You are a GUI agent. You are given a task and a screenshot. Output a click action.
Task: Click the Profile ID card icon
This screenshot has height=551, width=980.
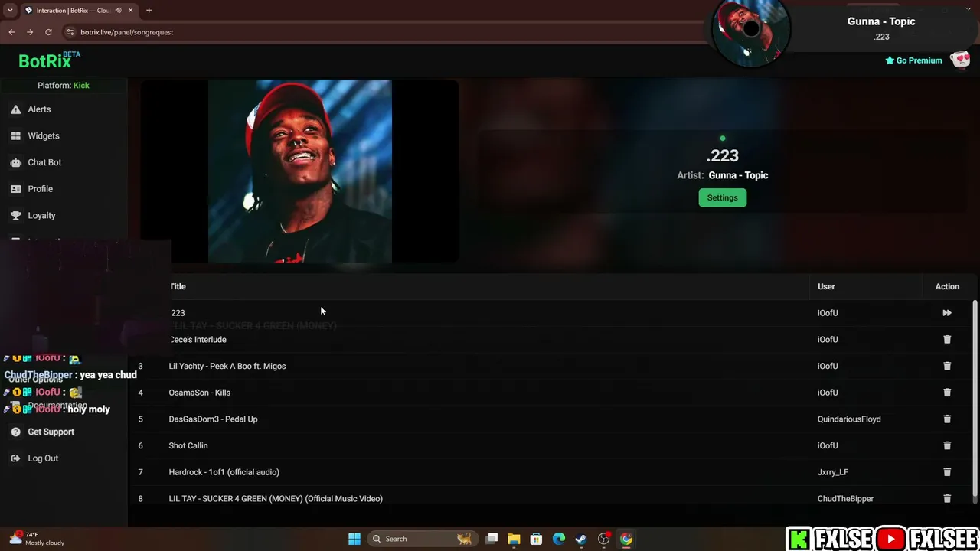coord(15,189)
